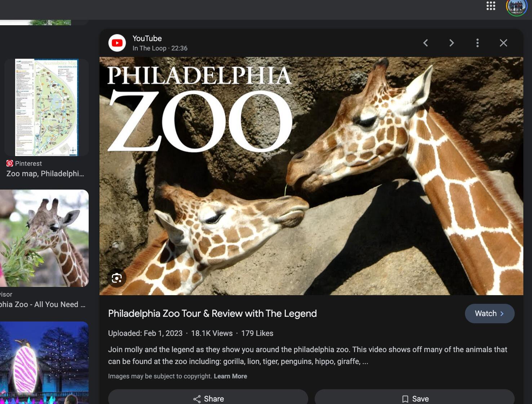Click the Pinterest source label
This screenshot has width=532, height=404.
point(28,163)
